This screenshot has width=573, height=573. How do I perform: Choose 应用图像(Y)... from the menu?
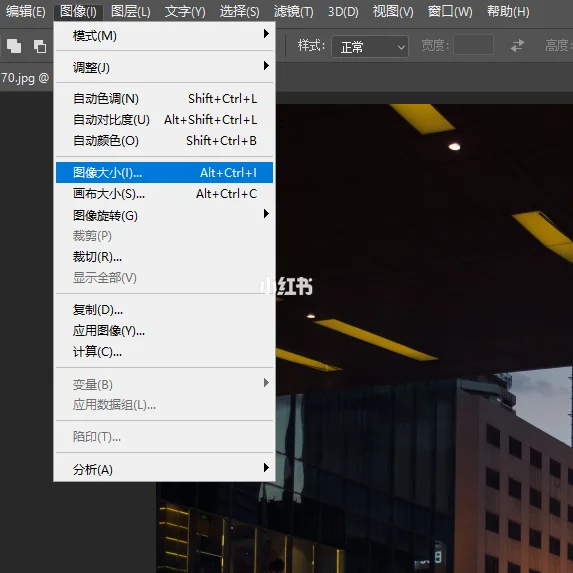164,331
